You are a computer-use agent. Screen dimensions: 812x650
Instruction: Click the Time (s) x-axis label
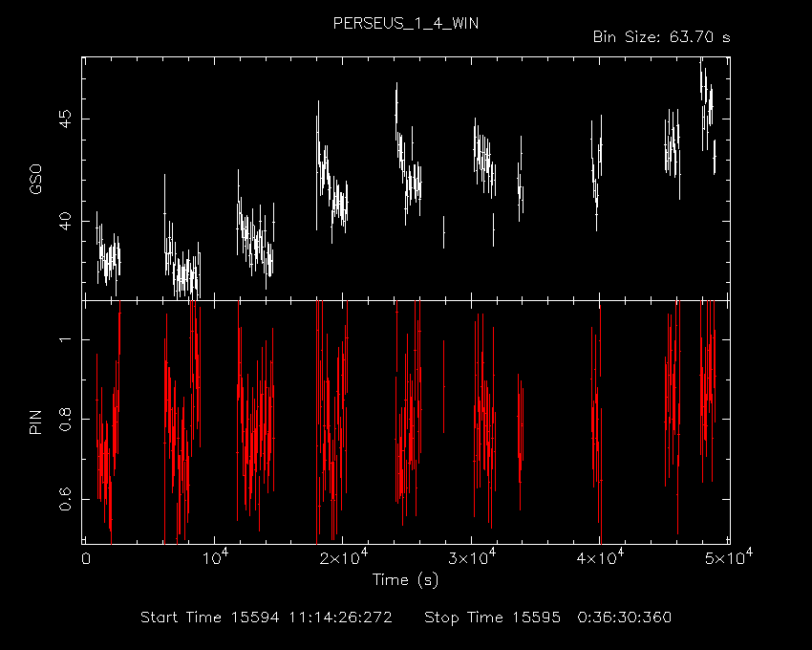click(405, 580)
